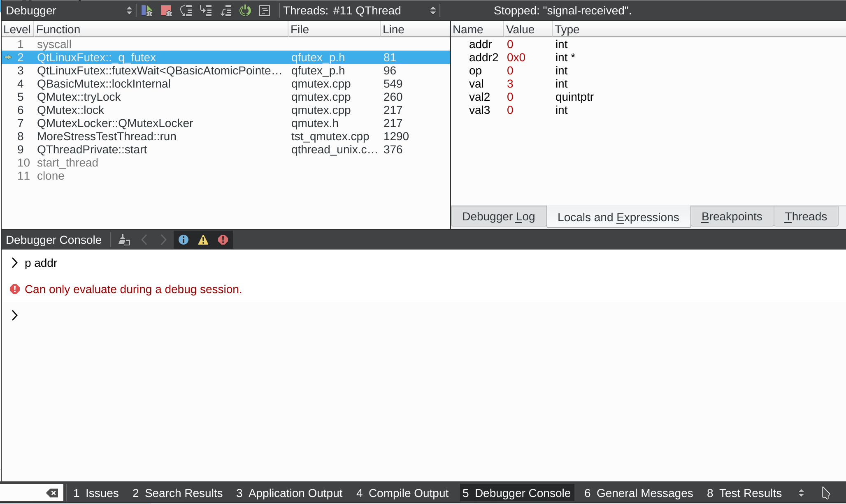Toggle the info messages filter
The width and height of the screenshot is (846, 504).
pos(184,240)
